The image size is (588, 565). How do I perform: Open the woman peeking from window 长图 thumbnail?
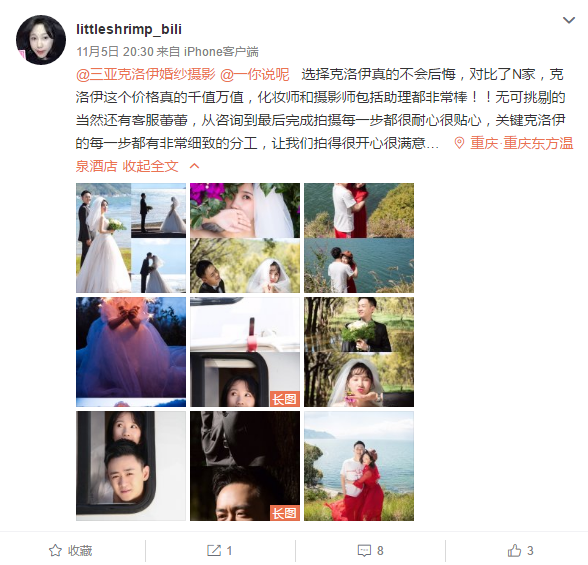tap(245, 352)
